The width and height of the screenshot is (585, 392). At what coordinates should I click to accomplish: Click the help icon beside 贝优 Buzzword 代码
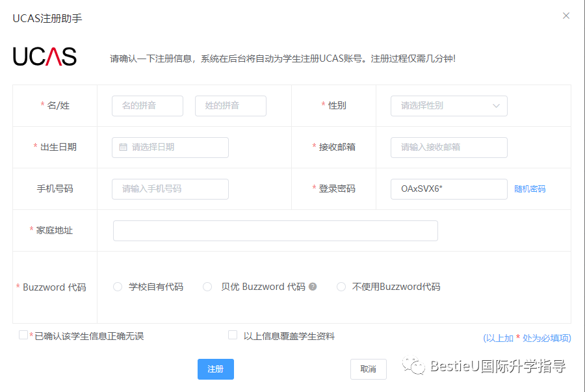tap(313, 287)
